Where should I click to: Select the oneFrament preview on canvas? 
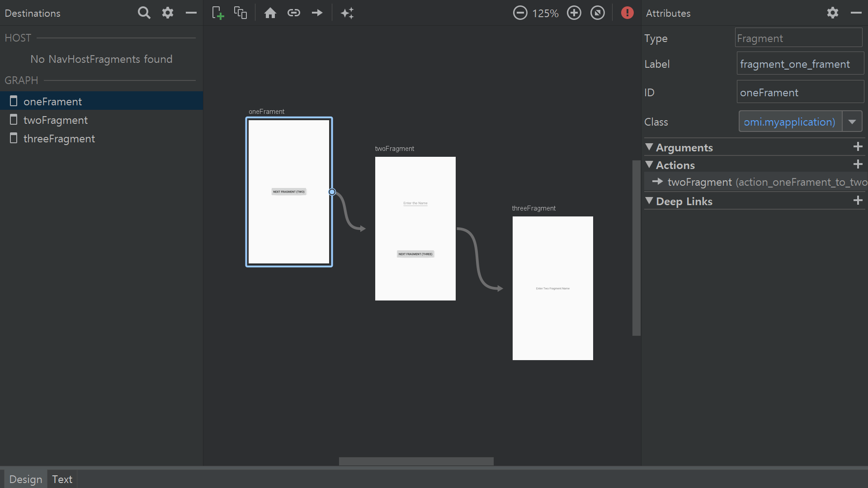289,192
